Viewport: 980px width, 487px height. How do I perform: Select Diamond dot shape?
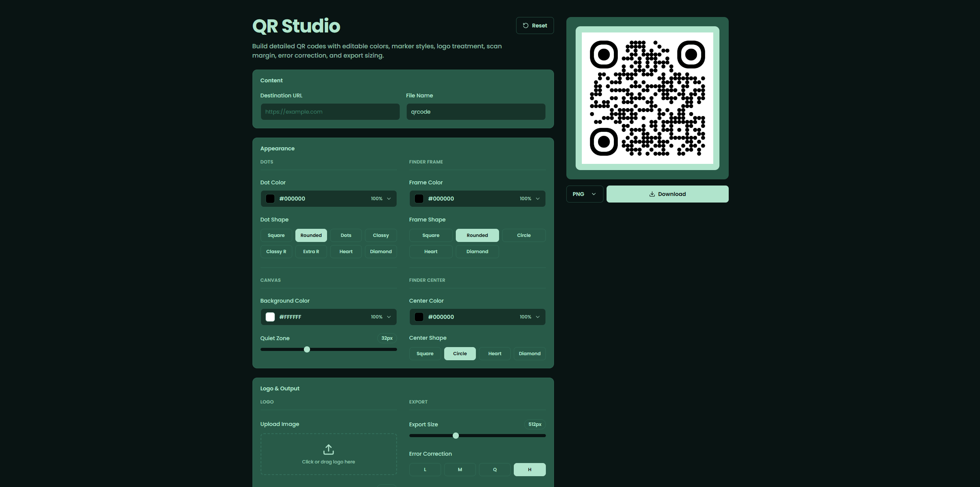[381, 252]
